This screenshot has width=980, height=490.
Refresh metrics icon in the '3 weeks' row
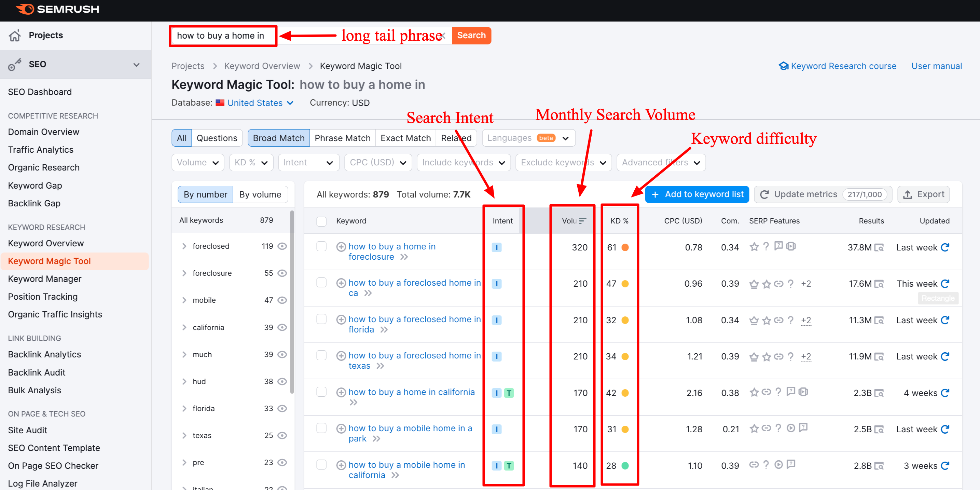tap(946, 466)
